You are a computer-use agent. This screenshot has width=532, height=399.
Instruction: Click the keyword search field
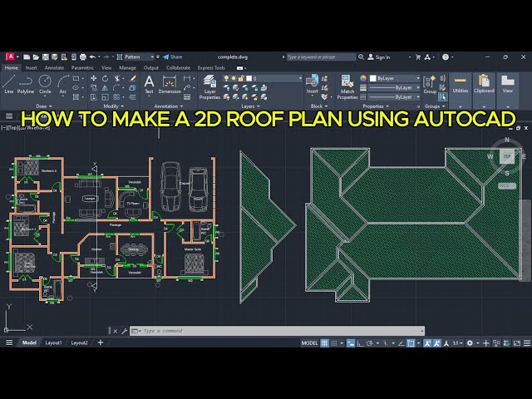tap(321, 57)
